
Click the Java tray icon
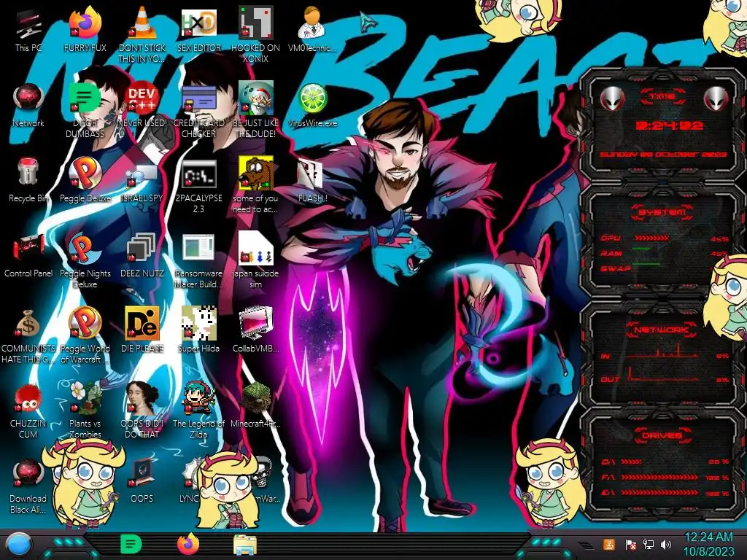tap(608, 544)
